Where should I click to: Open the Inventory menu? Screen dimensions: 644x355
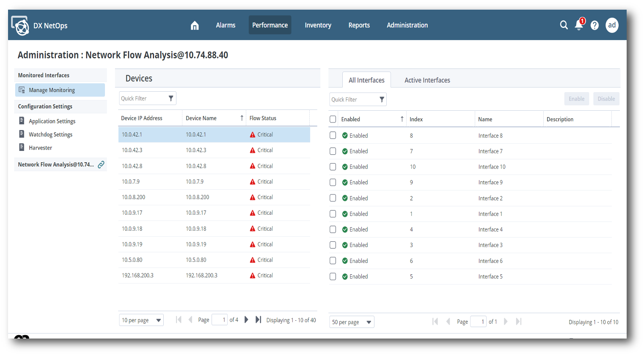pyautogui.click(x=318, y=25)
